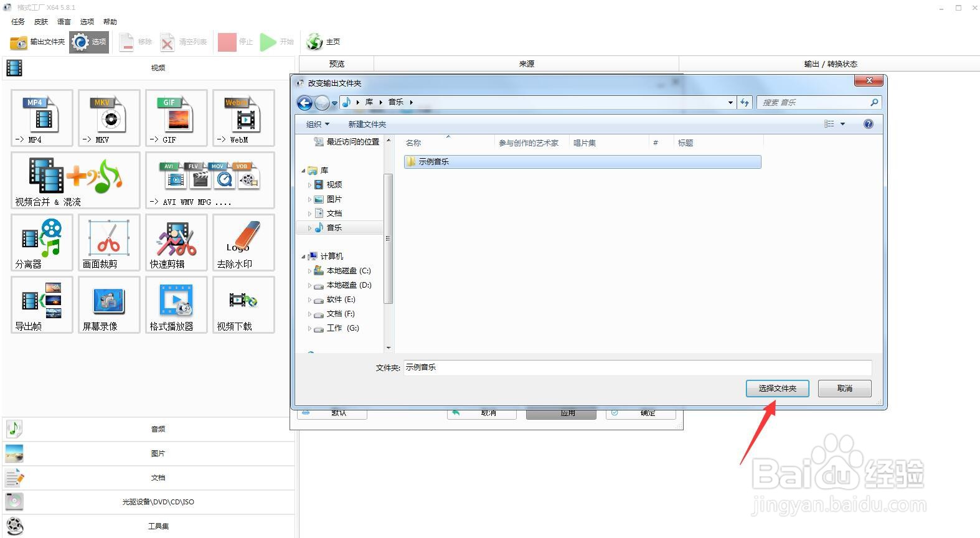Screen dimensions: 980x538
Task: Open address bar history dropdown
Action: [x=730, y=102]
